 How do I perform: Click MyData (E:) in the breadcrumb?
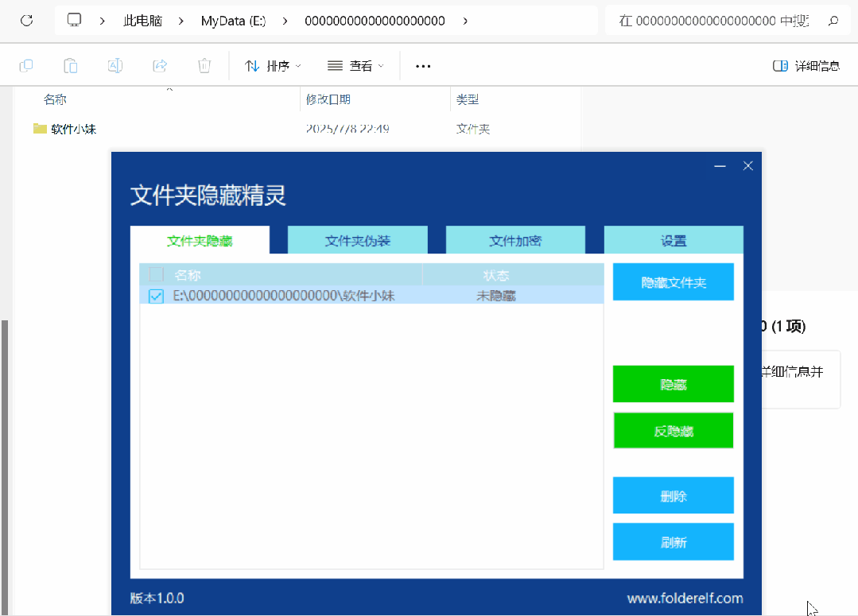coord(233,21)
